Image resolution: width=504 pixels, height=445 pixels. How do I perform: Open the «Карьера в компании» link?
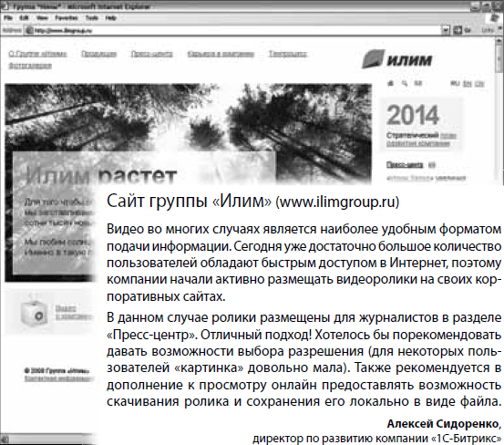[221, 54]
